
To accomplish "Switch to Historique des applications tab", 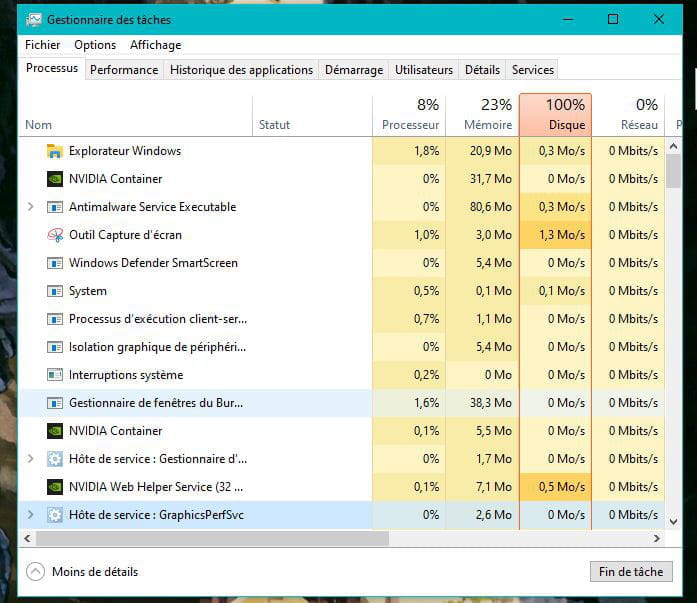I will pos(241,70).
